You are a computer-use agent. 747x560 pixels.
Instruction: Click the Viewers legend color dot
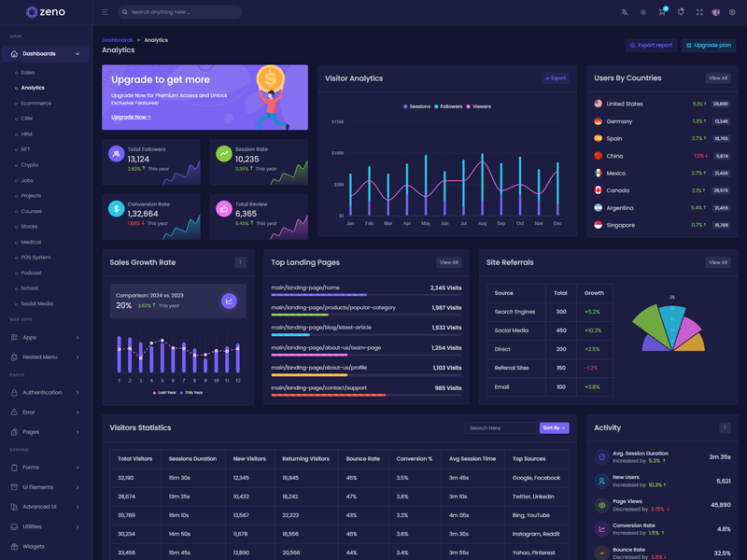(x=469, y=106)
